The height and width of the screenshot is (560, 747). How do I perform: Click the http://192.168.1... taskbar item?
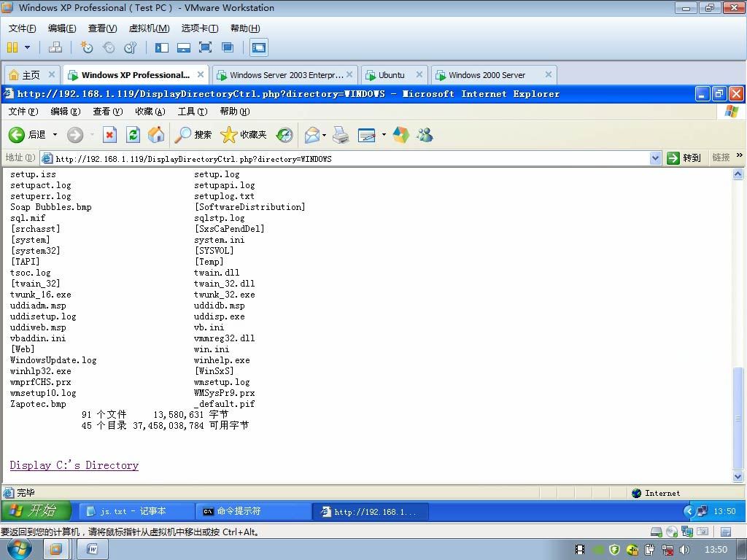(x=370, y=511)
